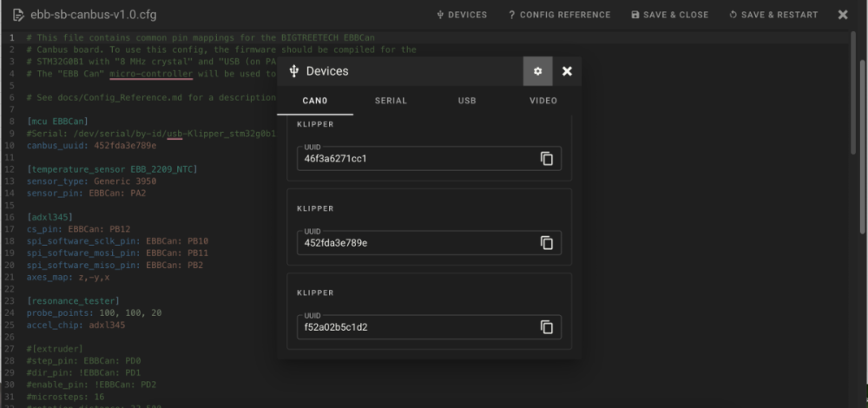Click the DEVICES button in top bar
Screen dimensions: 868x408
tap(463, 15)
